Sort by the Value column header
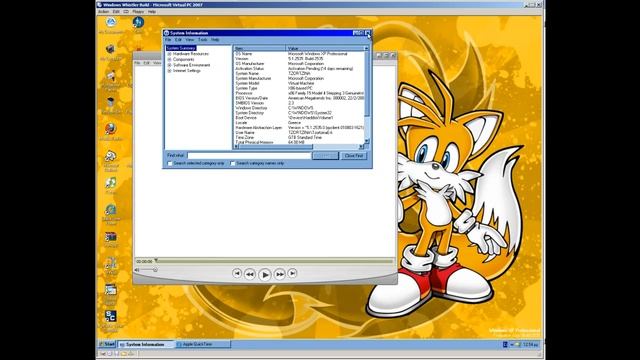 click(x=324, y=48)
